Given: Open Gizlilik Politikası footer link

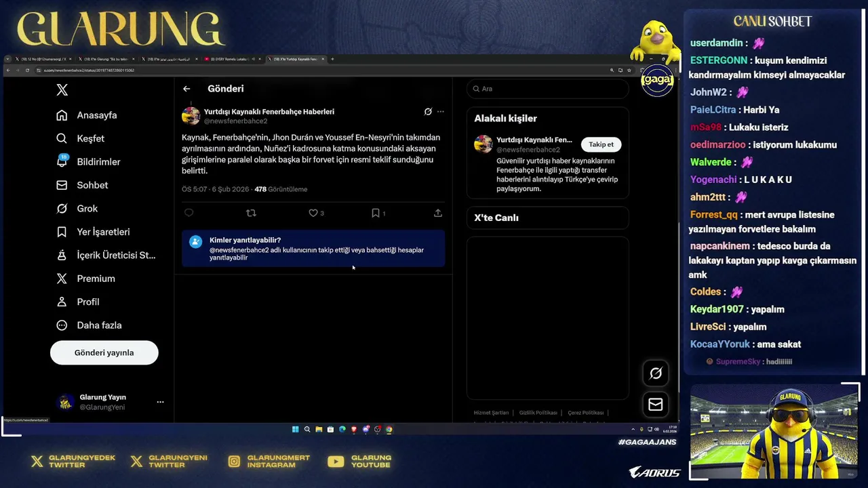Looking at the screenshot, I should [538, 413].
